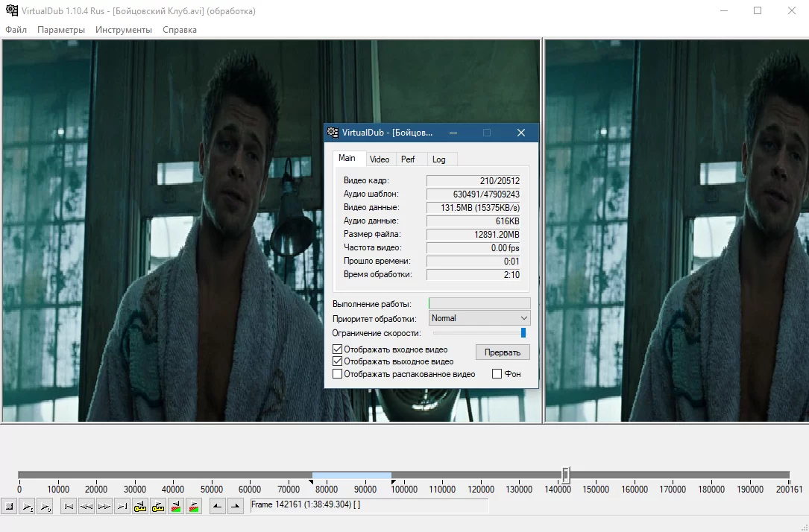
Task: Uncheck Отображать выходное видео
Action: (x=338, y=361)
